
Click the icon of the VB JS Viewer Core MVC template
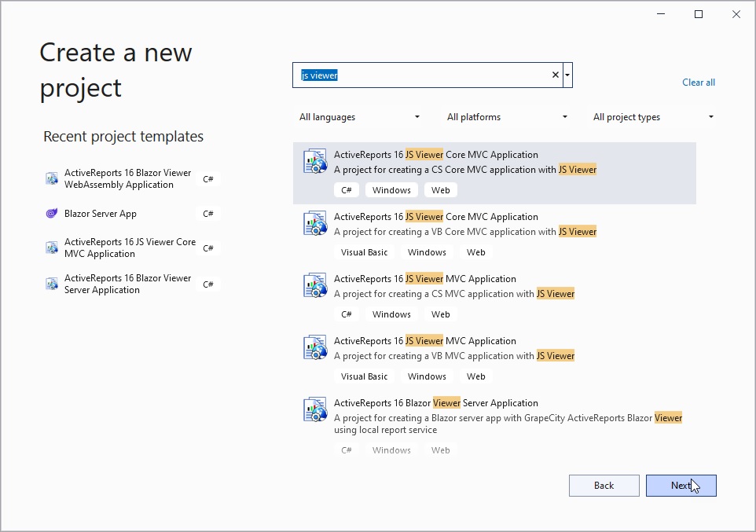315,223
